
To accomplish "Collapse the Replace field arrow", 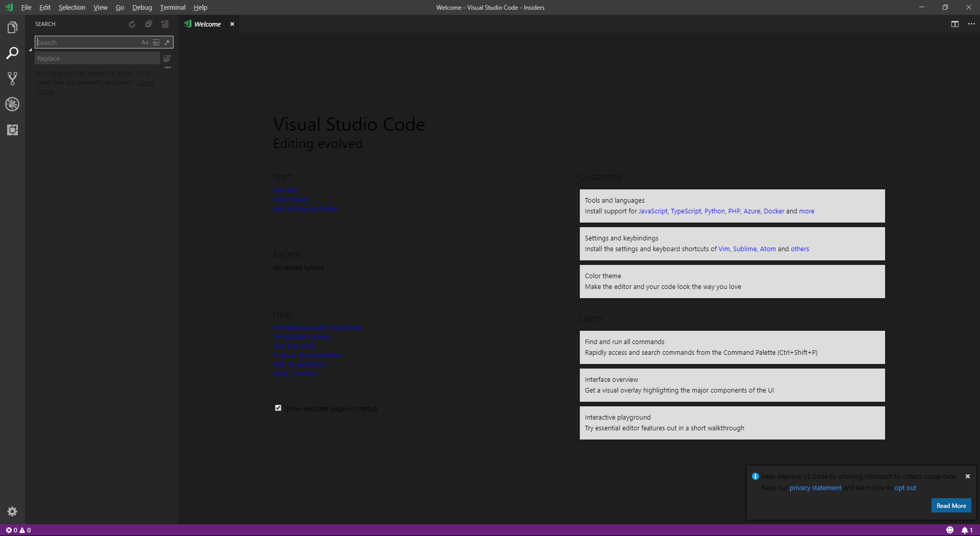I will coord(30,51).
